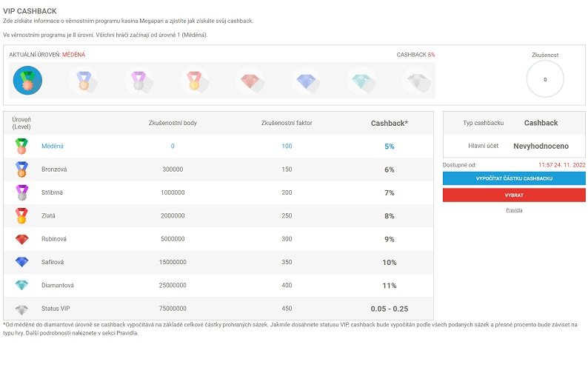
Task: Click the Bronzová medal icon in table
Action: [22, 169]
